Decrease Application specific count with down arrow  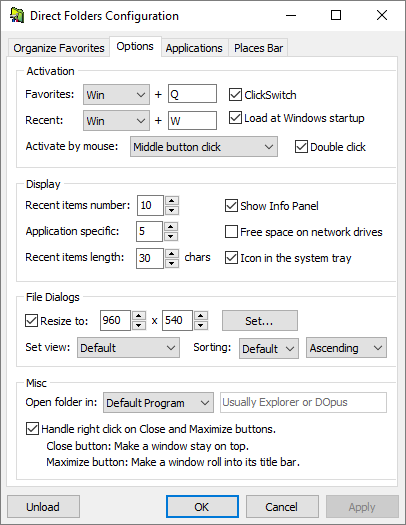[x=171, y=236]
